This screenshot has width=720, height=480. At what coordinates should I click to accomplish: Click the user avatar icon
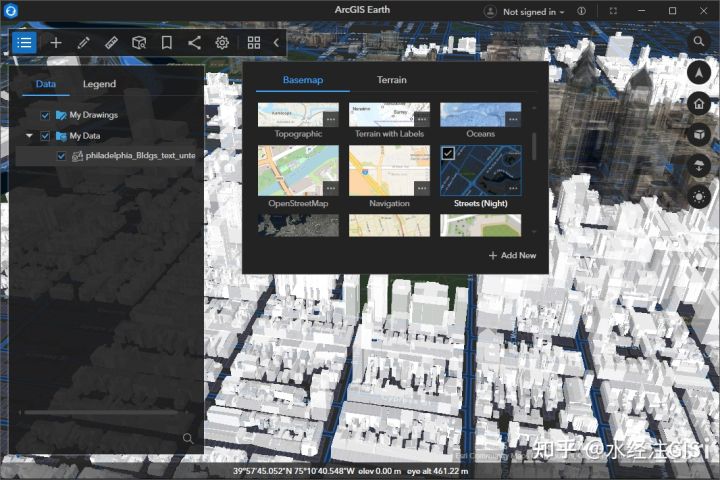pyautogui.click(x=490, y=11)
